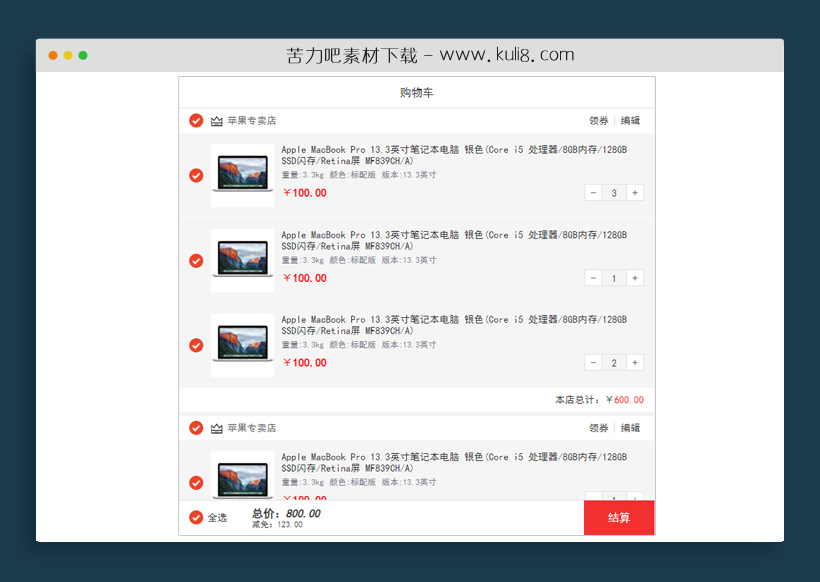Decrease quantity of the second MacBook with minus
Screen dimensions: 820x582
pos(592,277)
